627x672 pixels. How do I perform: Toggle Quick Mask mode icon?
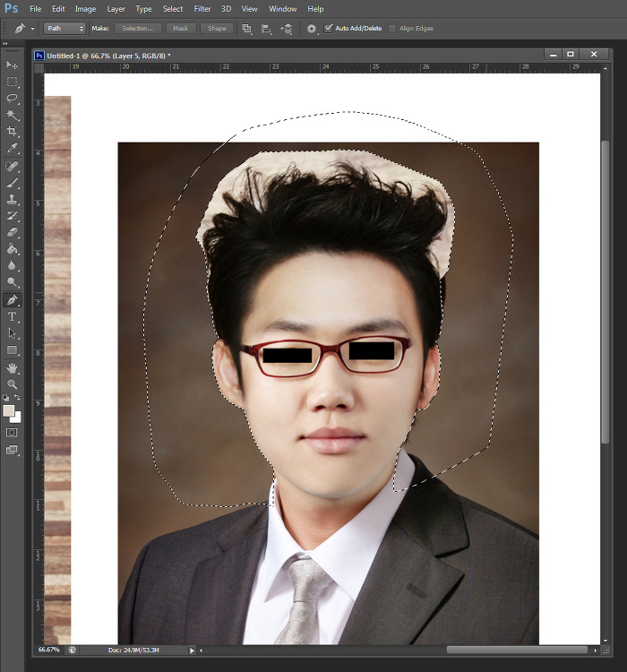click(x=13, y=432)
